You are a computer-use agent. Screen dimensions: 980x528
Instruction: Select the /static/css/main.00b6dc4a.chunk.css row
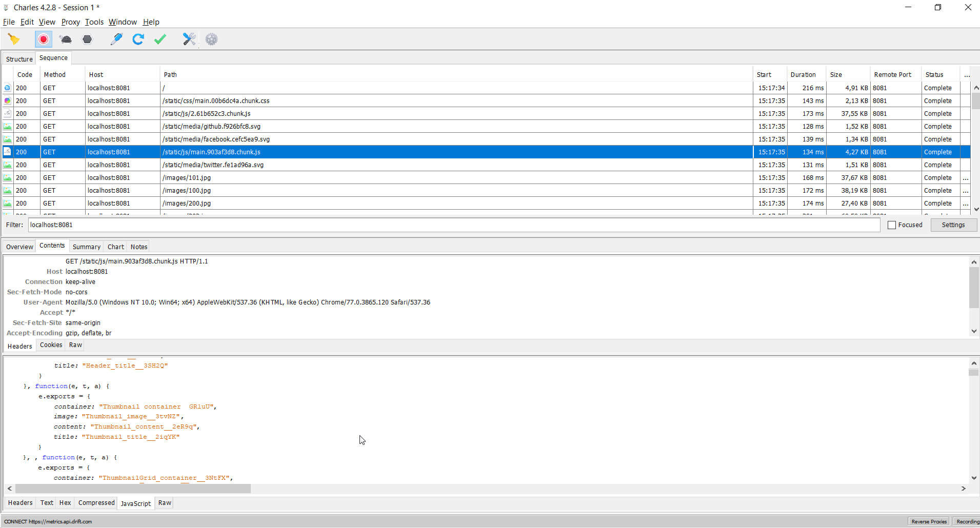coord(486,101)
